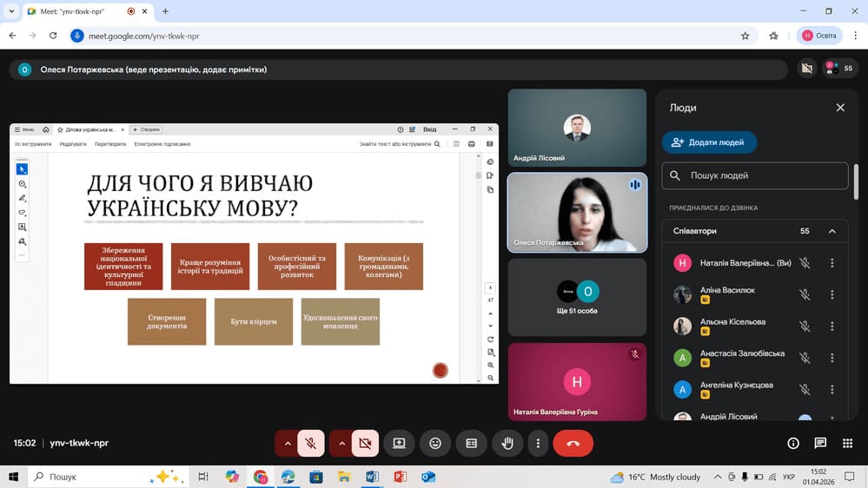The image size is (868, 488).
Task: Click the more options three-dot button in call bar
Action: point(539,443)
